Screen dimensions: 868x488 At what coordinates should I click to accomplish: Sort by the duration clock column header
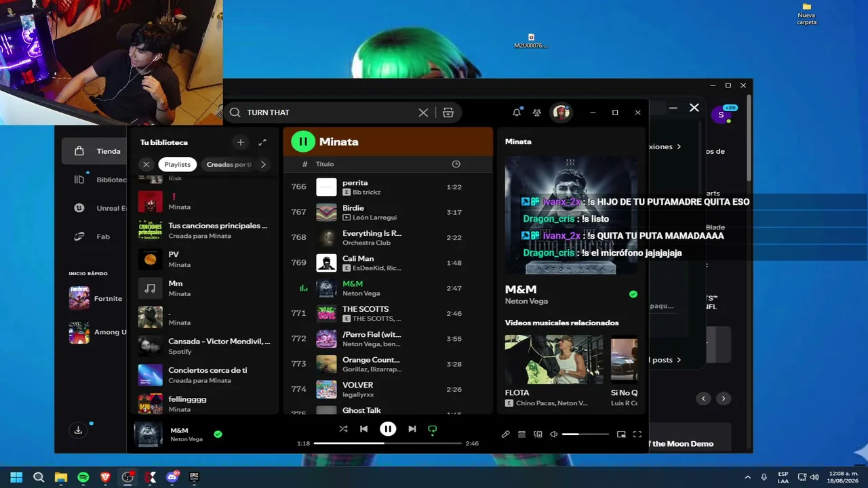[x=456, y=164]
